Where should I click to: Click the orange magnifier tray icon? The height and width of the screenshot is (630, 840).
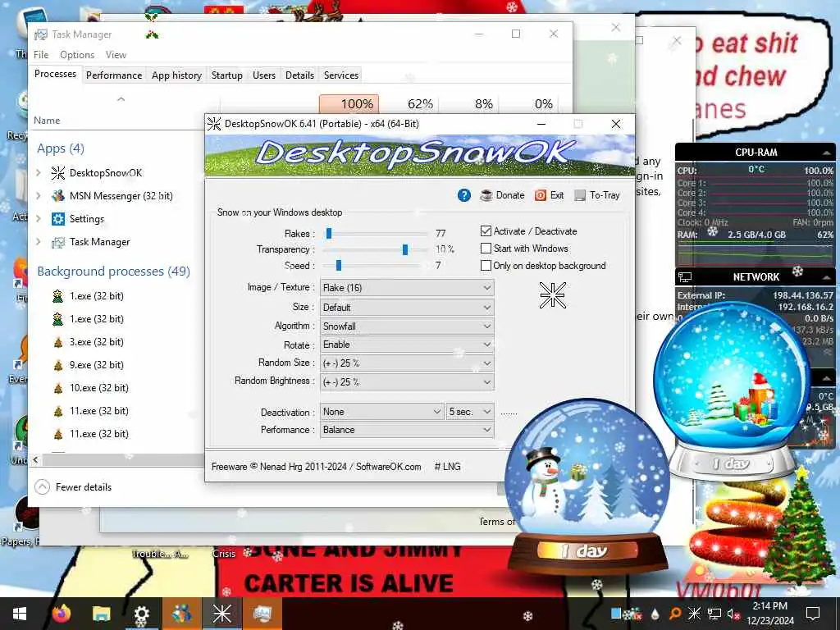coord(675,614)
